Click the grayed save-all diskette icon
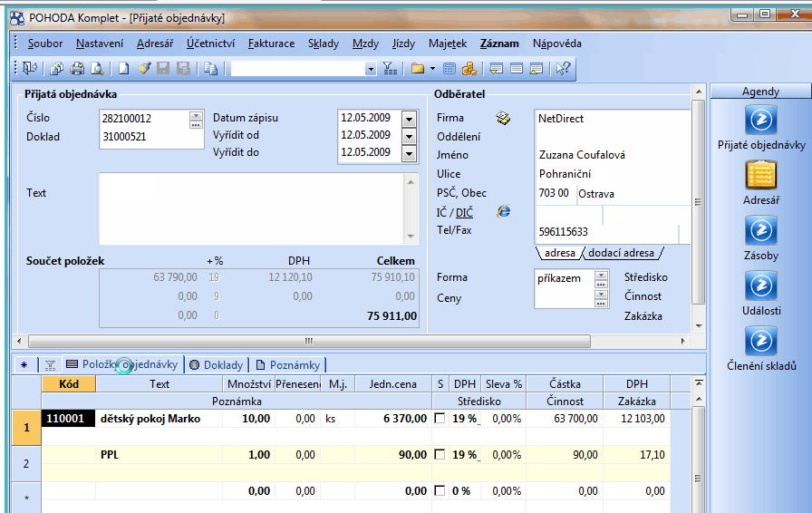This screenshot has height=513, width=812. pyautogui.click(x=183, y=68)
